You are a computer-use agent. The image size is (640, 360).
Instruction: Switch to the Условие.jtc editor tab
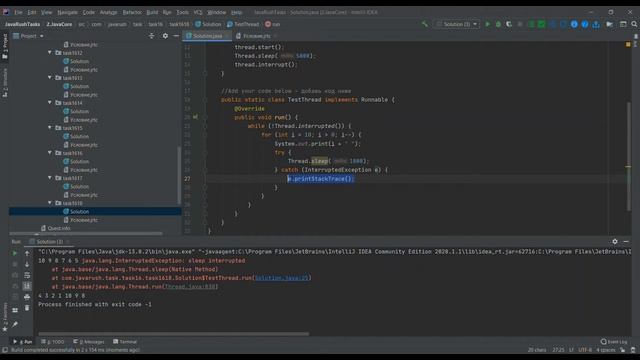(256, 36)
